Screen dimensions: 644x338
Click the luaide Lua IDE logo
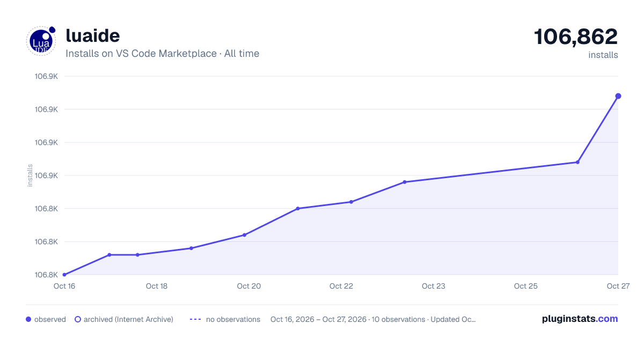tap(41, 41)
